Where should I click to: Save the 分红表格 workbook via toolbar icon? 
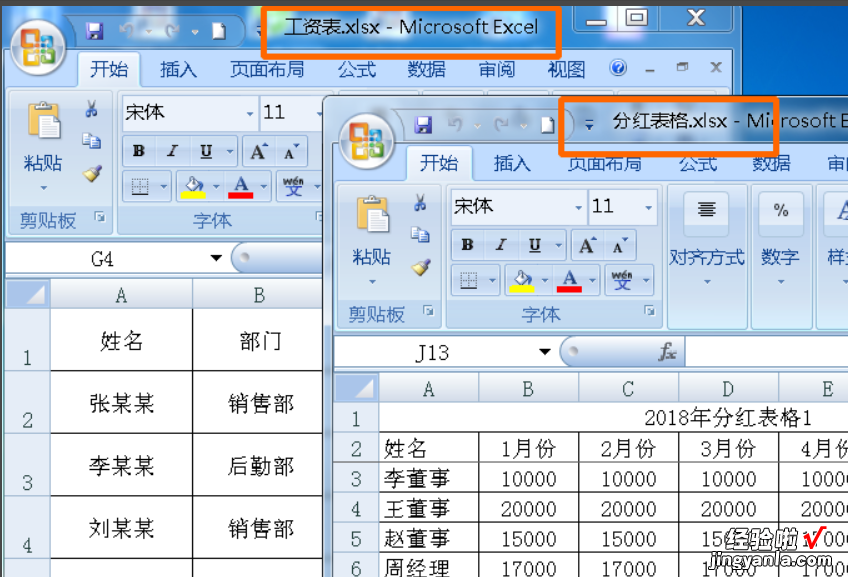423,125
